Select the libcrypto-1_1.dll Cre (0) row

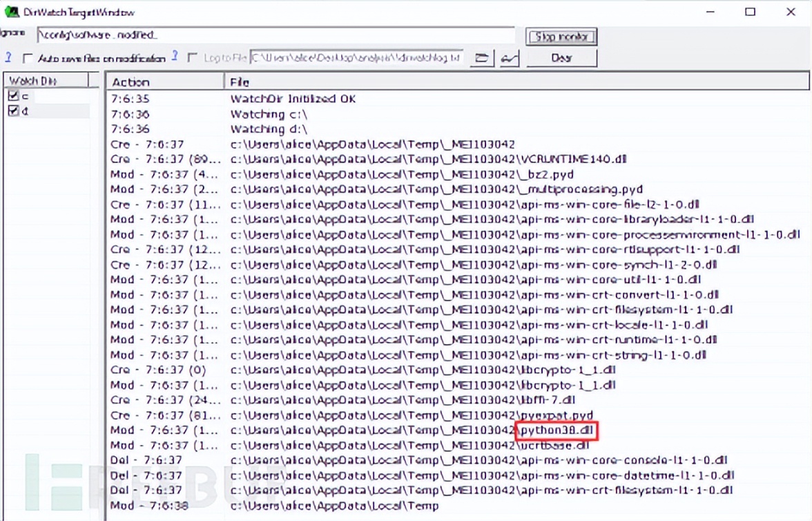click(458, 370)
